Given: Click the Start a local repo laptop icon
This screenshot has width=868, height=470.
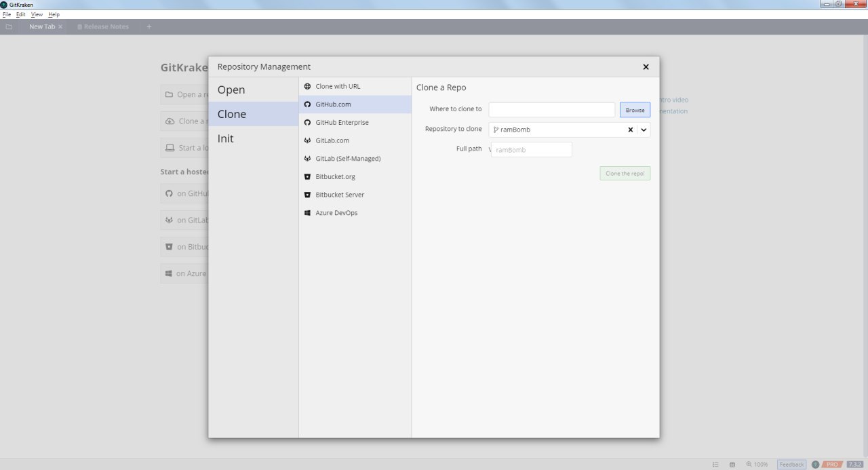Looking at the screenshot, I should pyautogui.click(x=170, y=148).
